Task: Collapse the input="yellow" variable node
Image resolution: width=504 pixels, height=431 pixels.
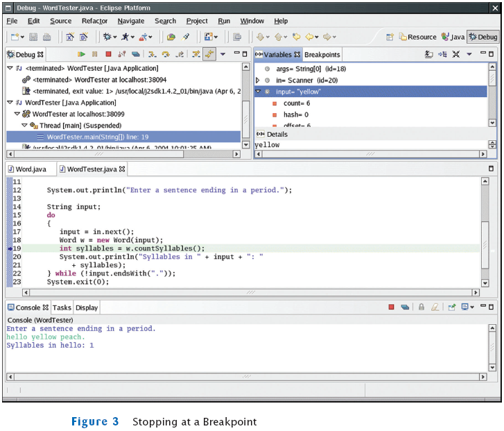Action: click(x=259, y=91)
